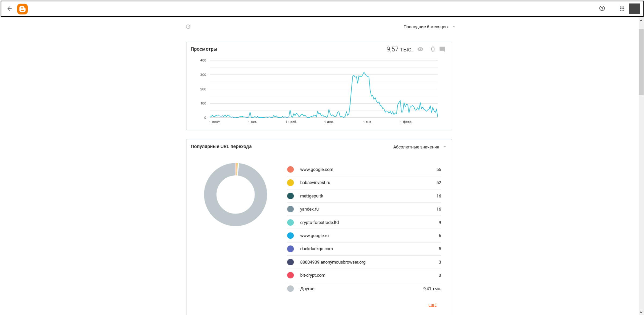Click the dropdown arrow beside Последние 6 месяцев
Screen dimensions: 644x315
click(454, 27)
